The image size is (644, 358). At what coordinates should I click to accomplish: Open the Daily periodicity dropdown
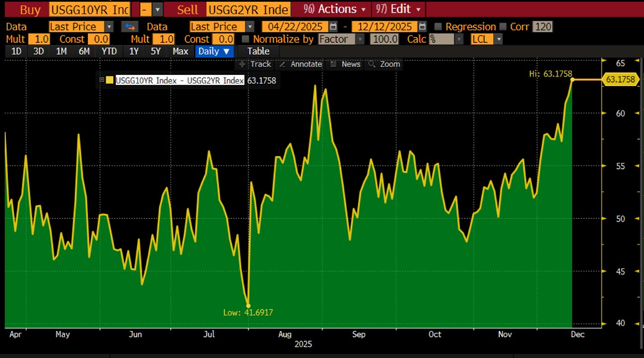[214, 52]
